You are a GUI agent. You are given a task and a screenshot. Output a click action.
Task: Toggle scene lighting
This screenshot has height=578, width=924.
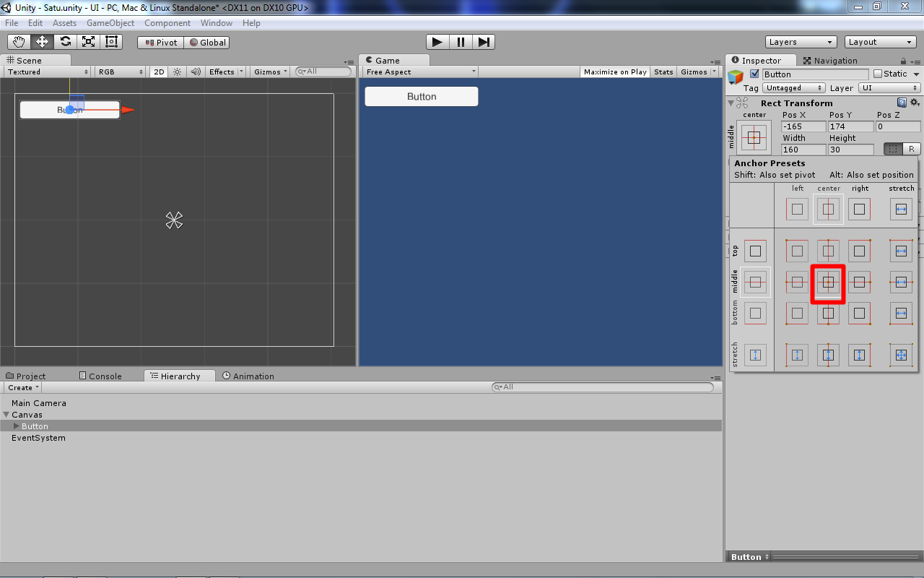tap(176, 71)
